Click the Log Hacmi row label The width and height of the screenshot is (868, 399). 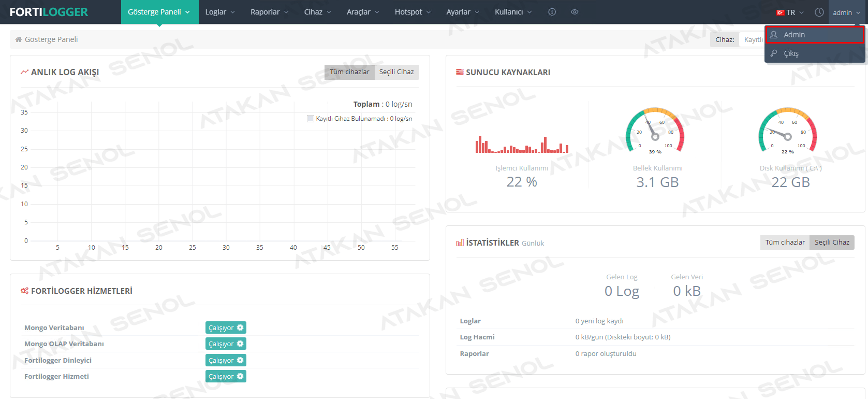coord(477,337)
